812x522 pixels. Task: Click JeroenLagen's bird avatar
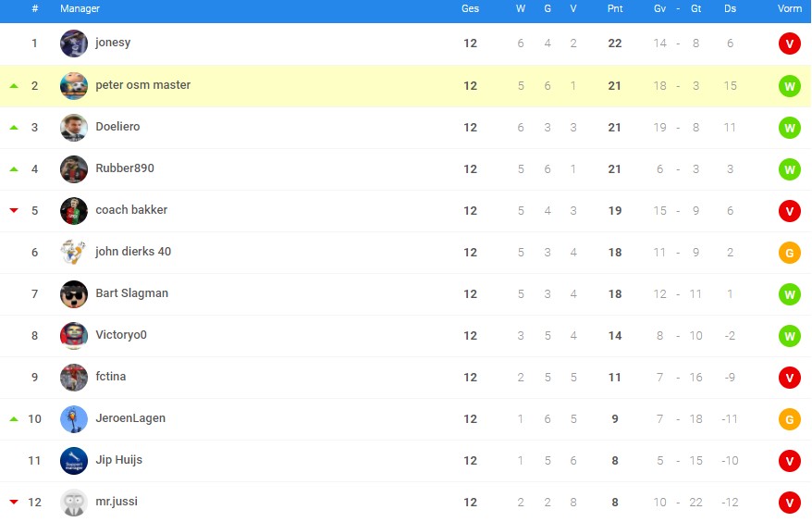tap(74, 419)
